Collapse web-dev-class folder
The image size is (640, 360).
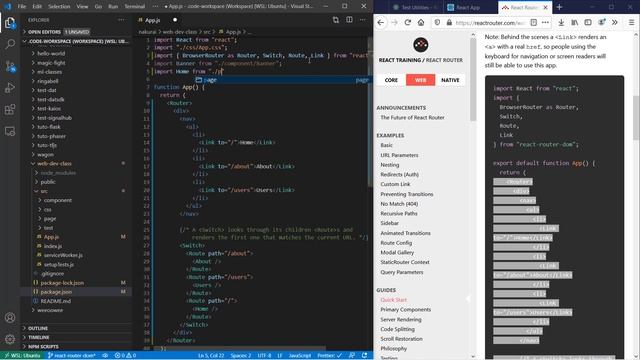tap(54, 163)
